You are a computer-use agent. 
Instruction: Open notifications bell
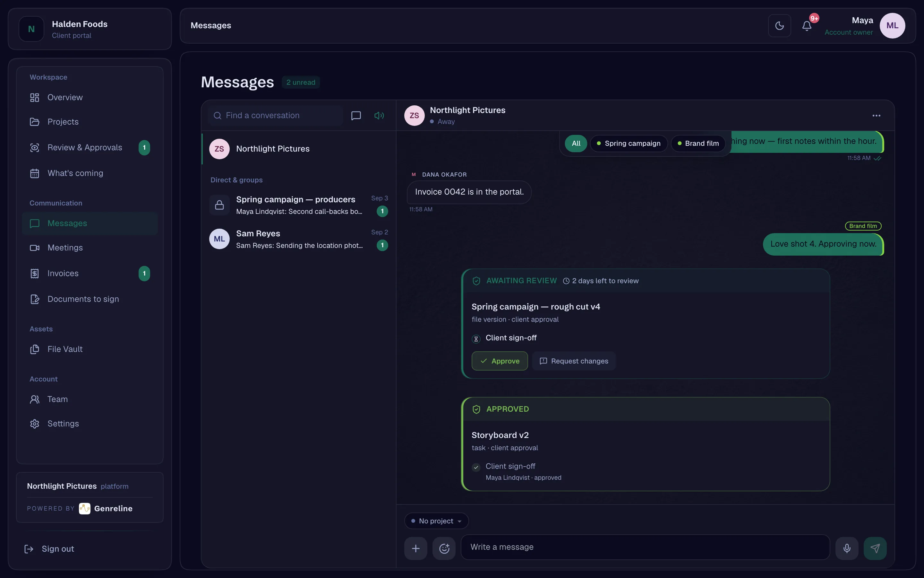coord(807,26)
